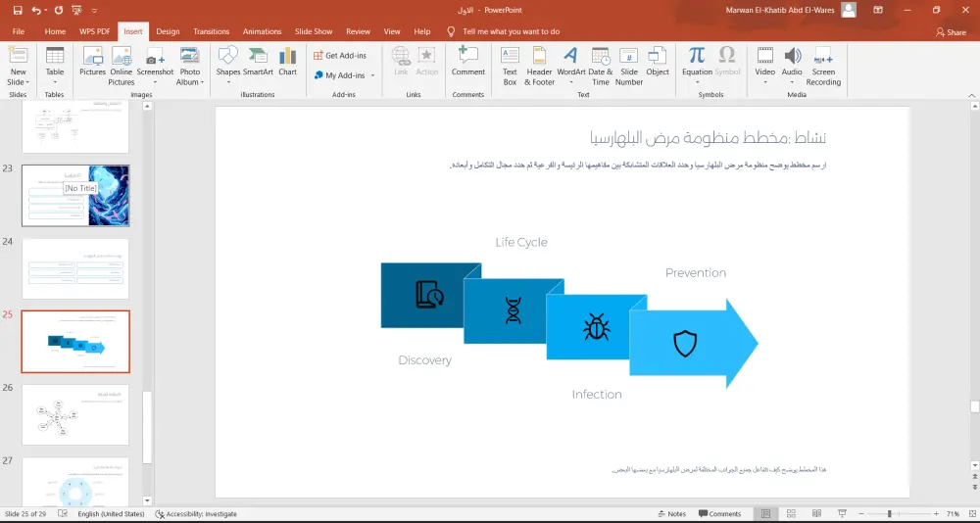Start Slide Show from status bar
Screen dimensions: 980x523
[x=842, y=513]
